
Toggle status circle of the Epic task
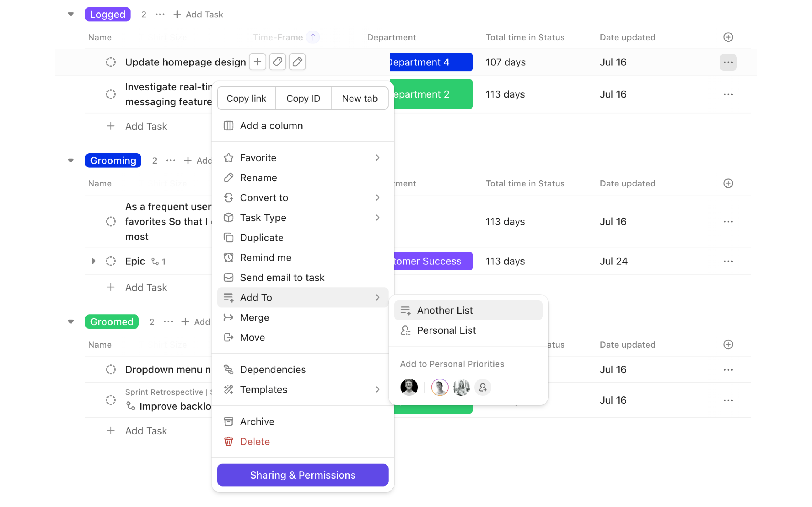click(111, 261)
